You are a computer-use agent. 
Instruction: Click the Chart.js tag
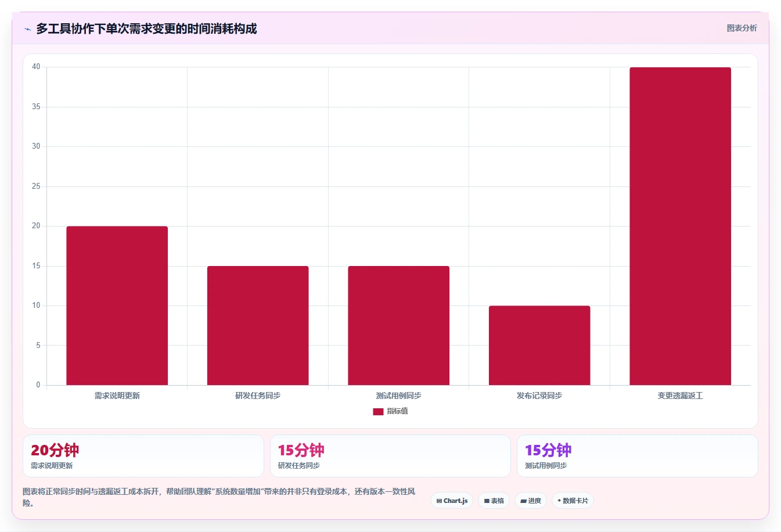click(x=452, y=501)
